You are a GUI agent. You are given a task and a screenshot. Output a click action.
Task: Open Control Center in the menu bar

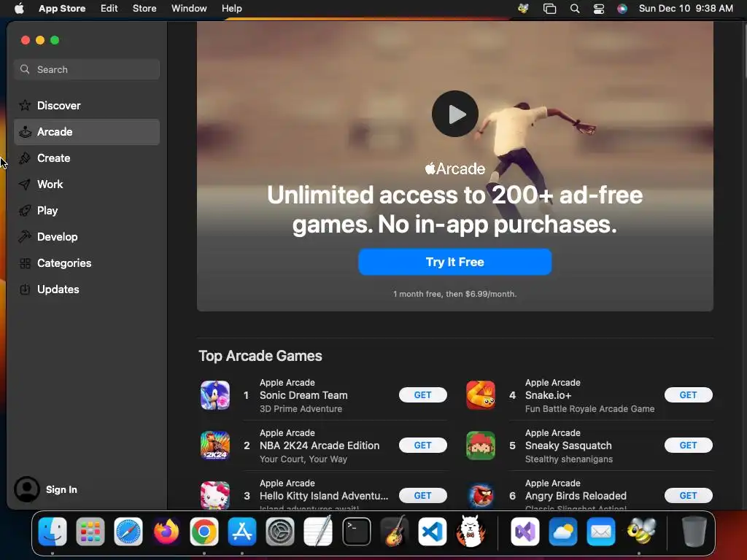click(598, 9)
